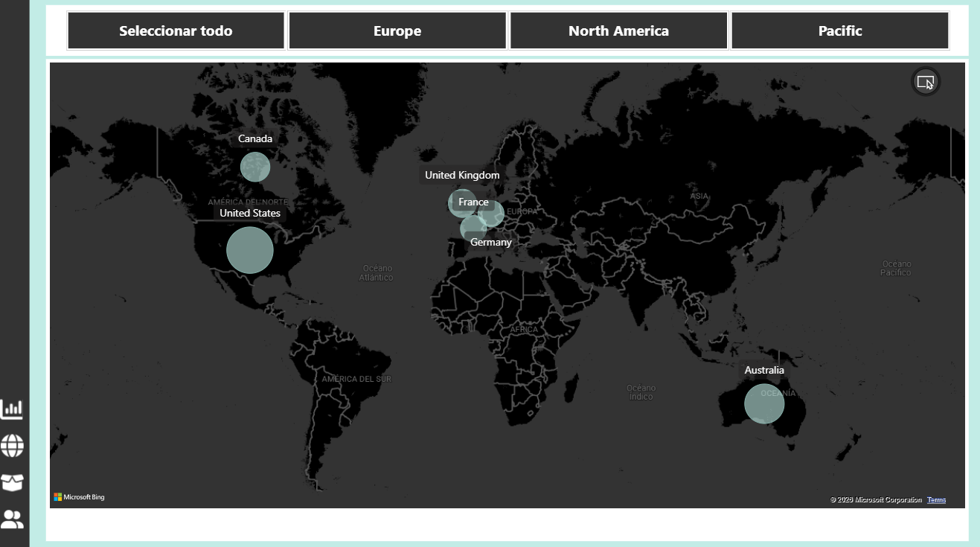Click the map selection cursor icon
Screen dimensions: 980x547
click(x=926, y=82)
